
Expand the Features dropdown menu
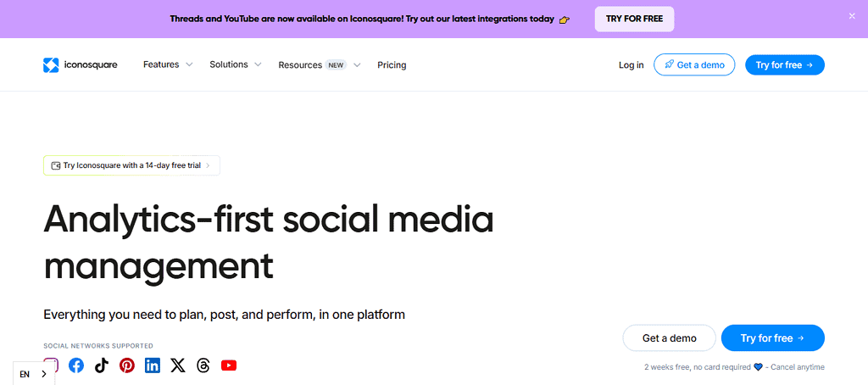coord(168,64)
